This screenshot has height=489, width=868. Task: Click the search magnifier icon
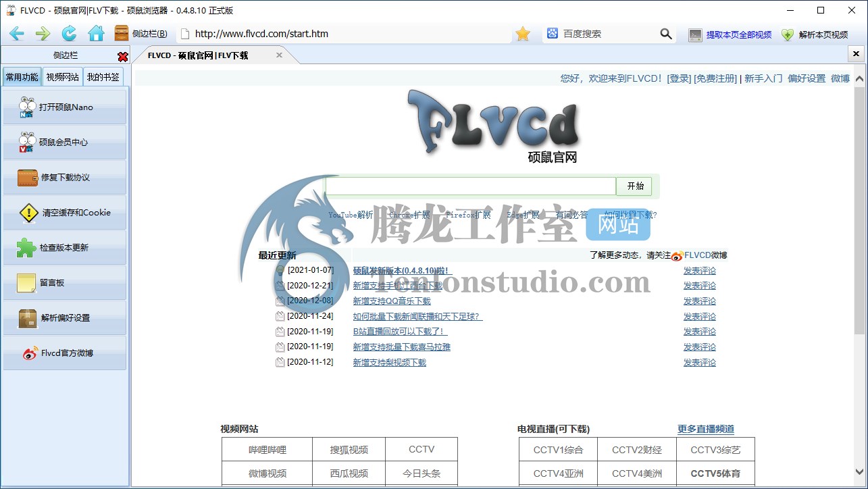click(666, 34)
